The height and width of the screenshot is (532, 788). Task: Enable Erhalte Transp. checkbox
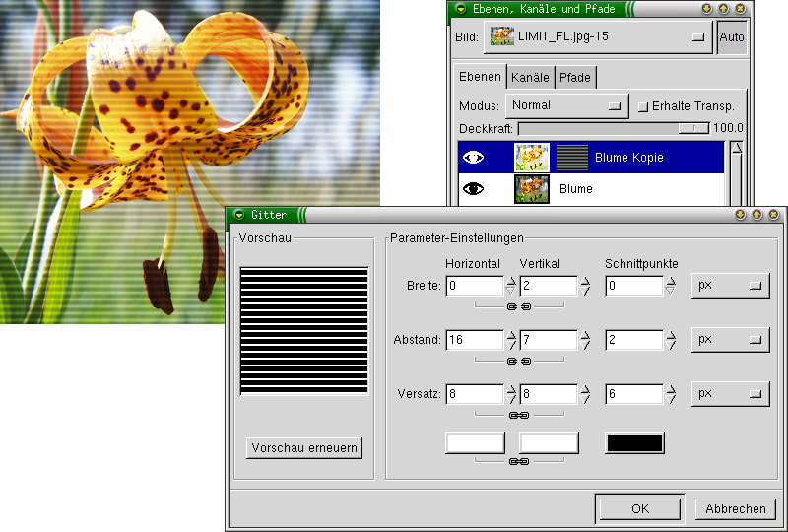point(643,107)
